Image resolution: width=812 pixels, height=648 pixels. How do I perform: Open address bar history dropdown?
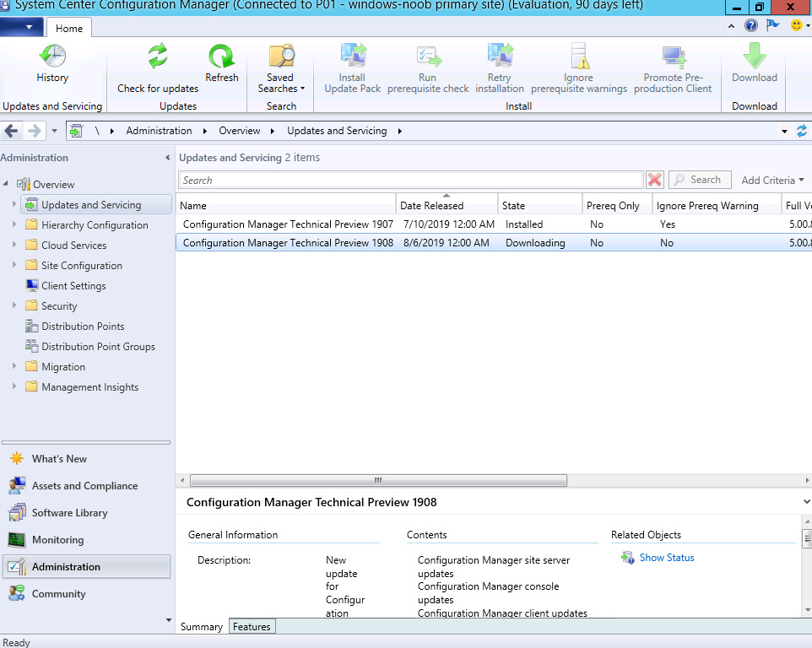784,132
